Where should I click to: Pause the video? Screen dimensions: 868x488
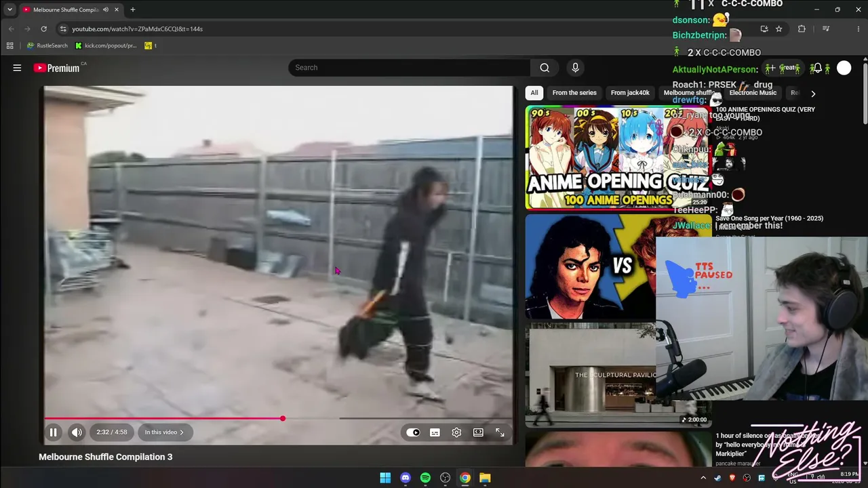53,432
